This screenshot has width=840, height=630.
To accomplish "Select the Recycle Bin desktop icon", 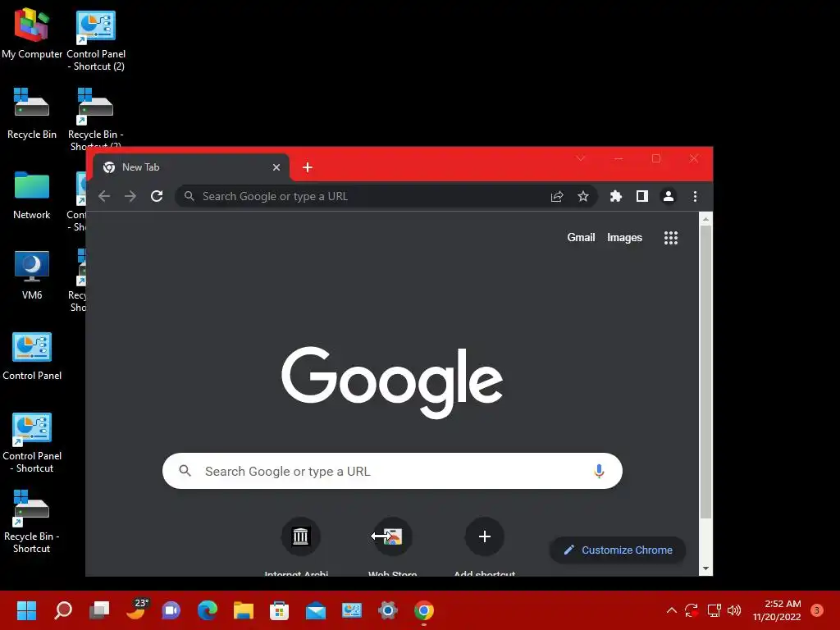I will 32,113.
